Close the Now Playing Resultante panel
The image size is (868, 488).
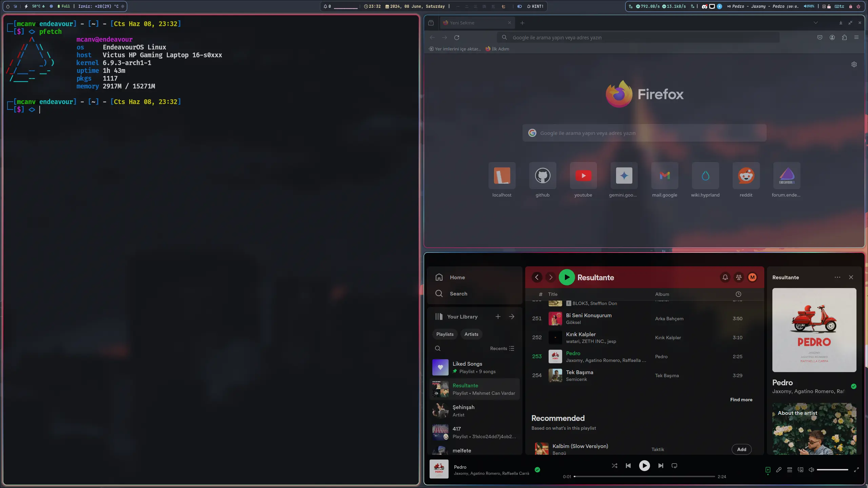(851, 277)
